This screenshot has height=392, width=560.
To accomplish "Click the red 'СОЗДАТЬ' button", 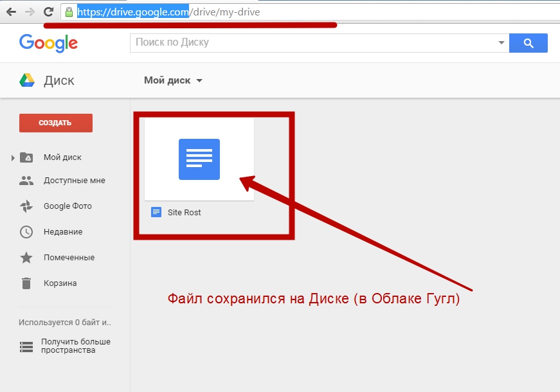I will point(56,123).
